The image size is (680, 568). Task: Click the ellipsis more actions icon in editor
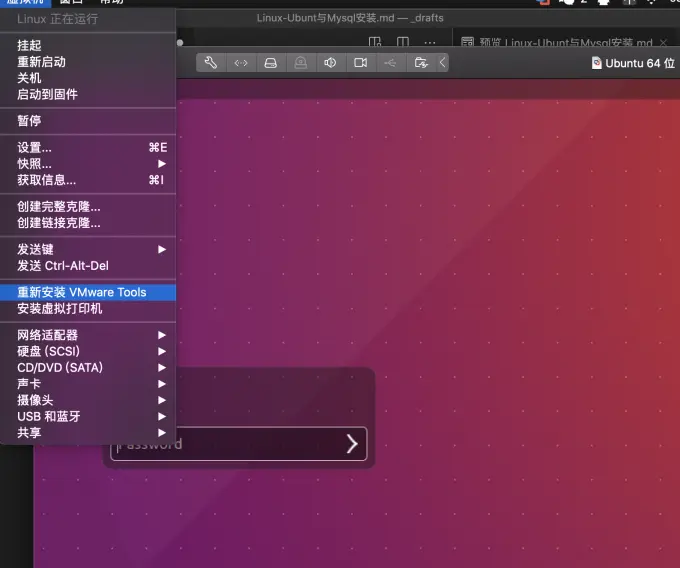(430, 42)
